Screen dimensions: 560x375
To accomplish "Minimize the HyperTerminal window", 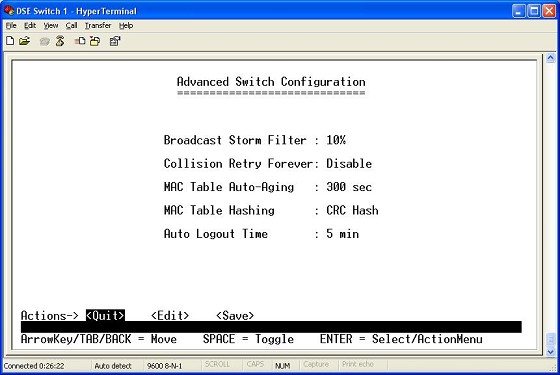I will click(519, 11).
